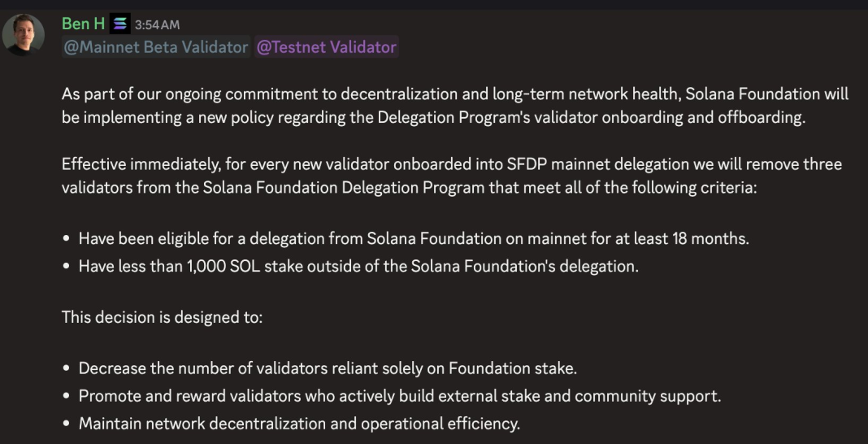
Task: Click the bullet starting "Have less than"
Action: pyautogui.click(x=358, y=266)
